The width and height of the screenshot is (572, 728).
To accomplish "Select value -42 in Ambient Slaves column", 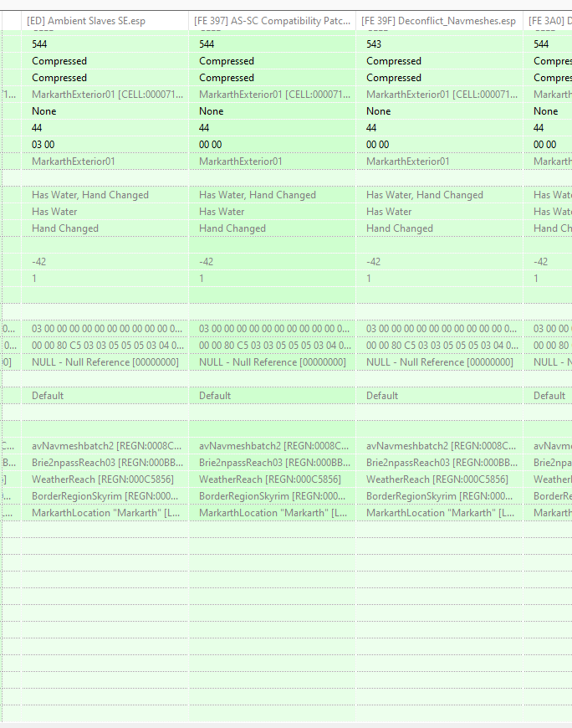I will click(x=39, y=262).
